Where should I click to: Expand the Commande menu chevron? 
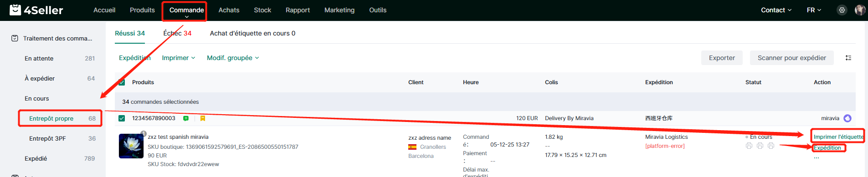point(187,17)
